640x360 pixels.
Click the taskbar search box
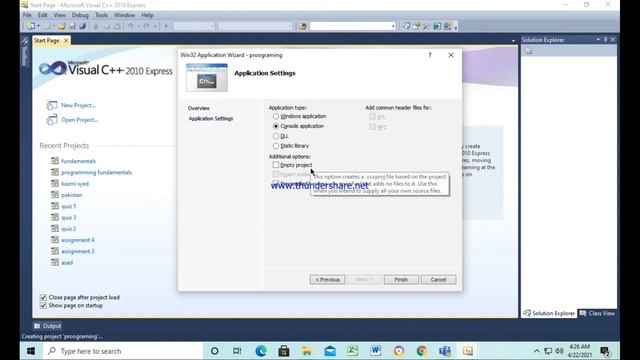122,351
